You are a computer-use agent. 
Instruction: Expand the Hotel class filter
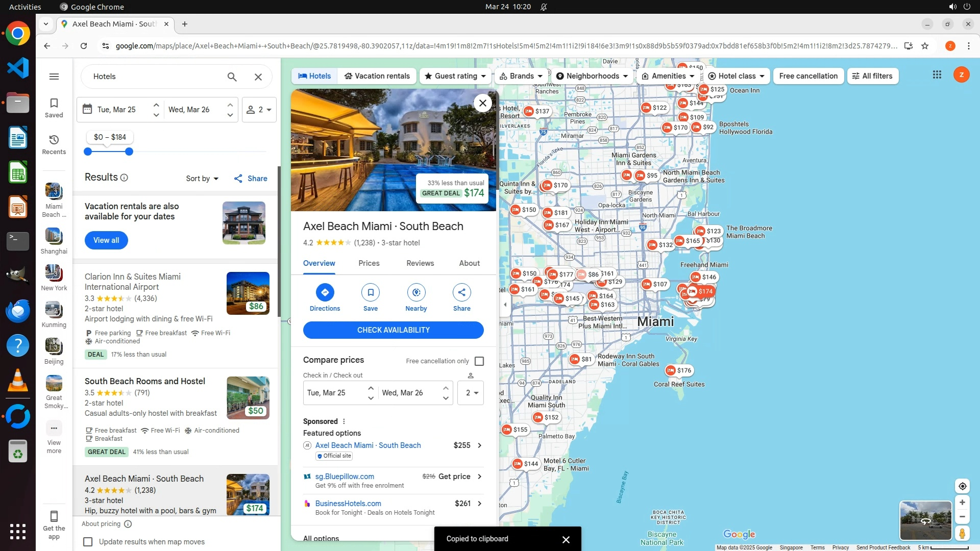point(737,76)
